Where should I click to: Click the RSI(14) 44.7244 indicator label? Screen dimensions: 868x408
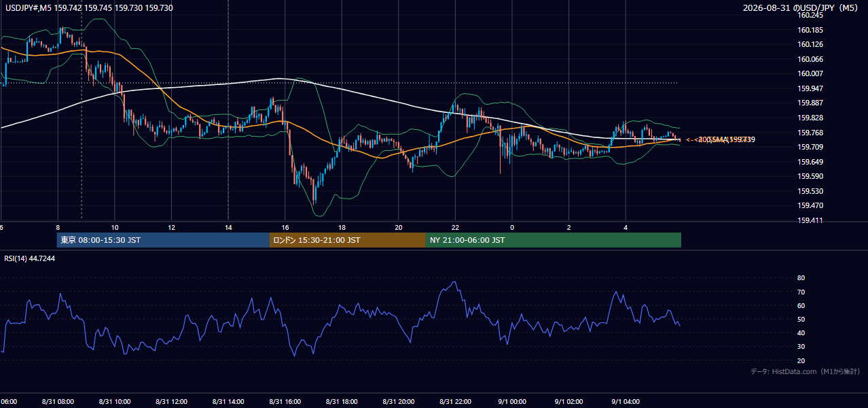(30, 258)
